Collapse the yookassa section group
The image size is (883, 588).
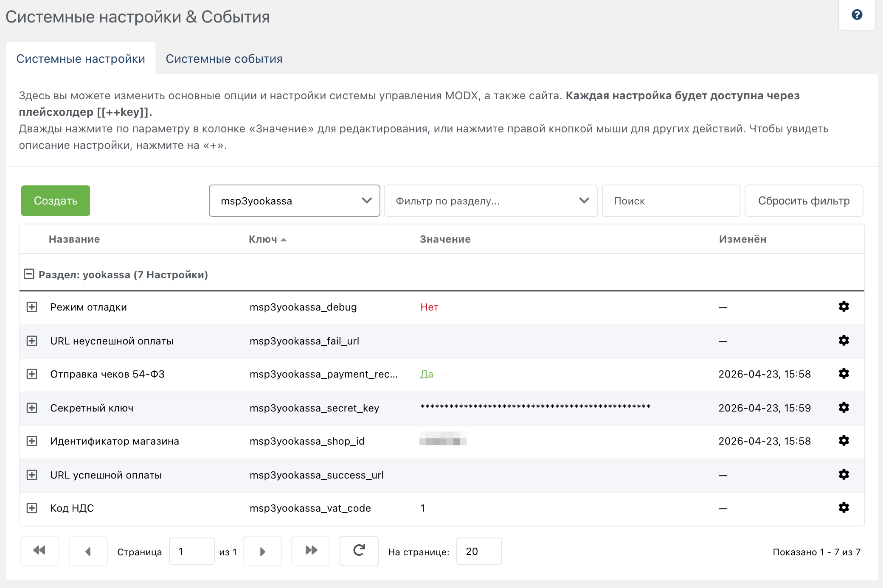[x=29, y=274]
